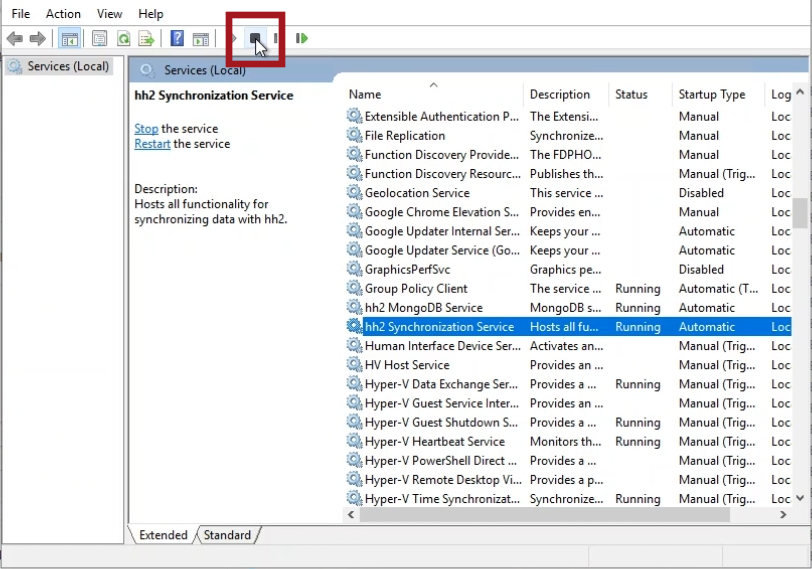Screen dimensions: 812x569
Task: Select Services (Local) in the console tree
Action: click(x=68, y=66)
